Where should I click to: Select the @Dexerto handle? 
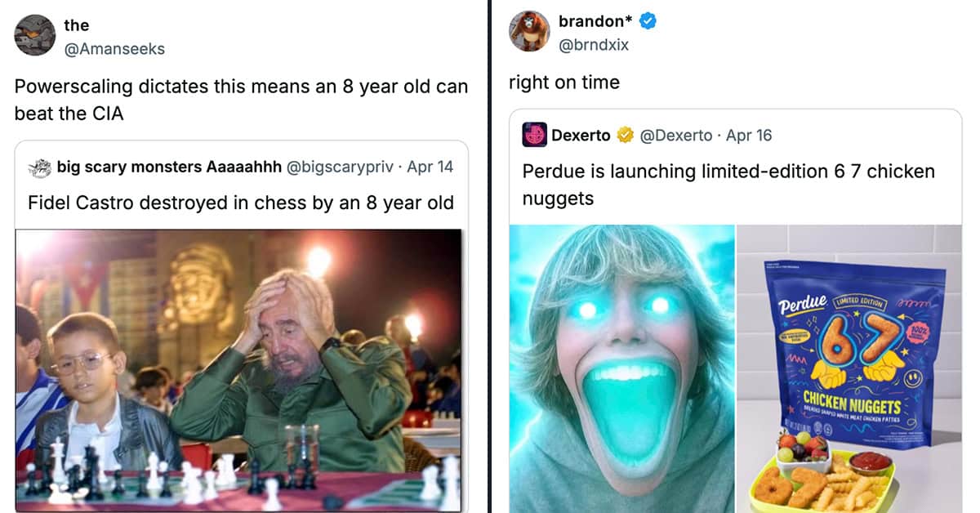click(x=675, y=136)
